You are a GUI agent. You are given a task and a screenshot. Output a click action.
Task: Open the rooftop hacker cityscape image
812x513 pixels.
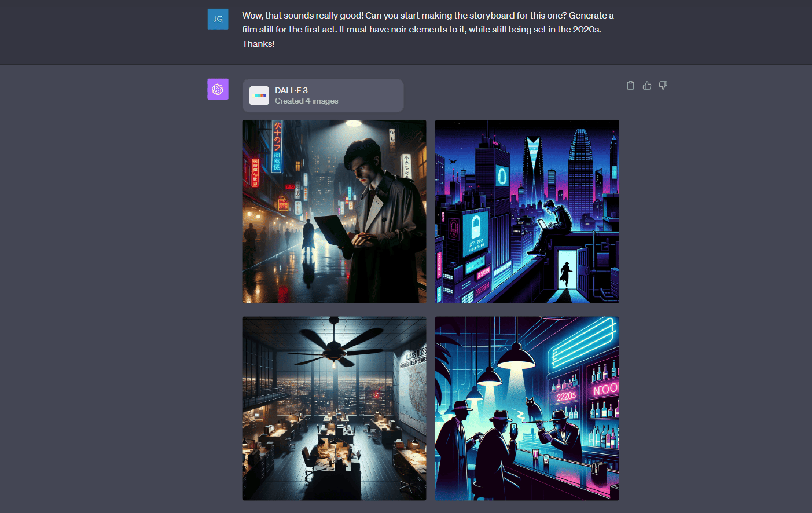pyautogui.click(x=527, y=211)
